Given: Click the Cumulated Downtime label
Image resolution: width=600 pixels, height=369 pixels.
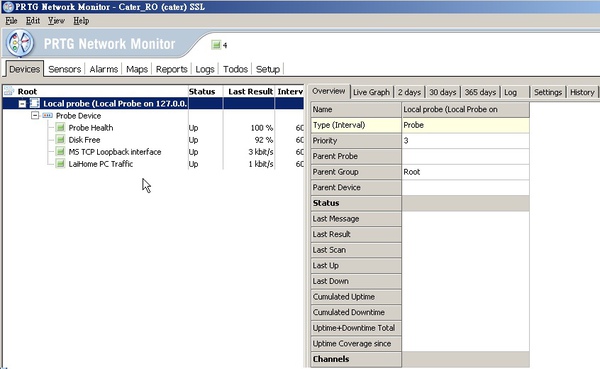Looking at the screenshot, I should (x=349, y=312).
